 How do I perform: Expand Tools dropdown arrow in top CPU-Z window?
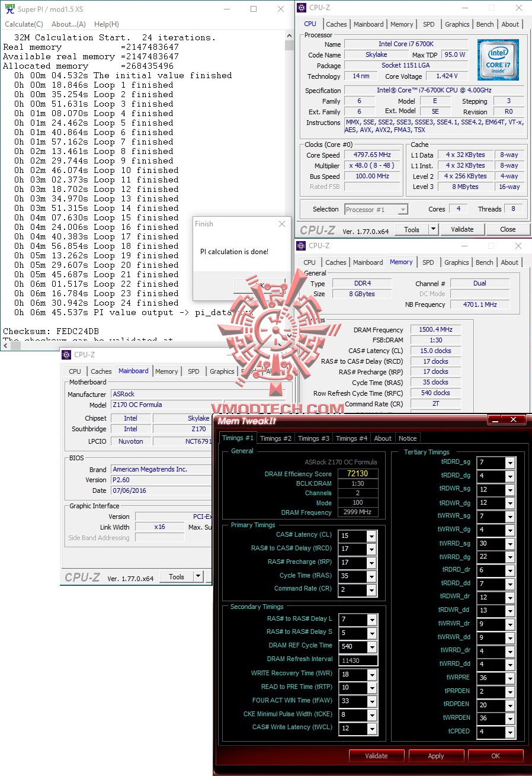(433, 229)
